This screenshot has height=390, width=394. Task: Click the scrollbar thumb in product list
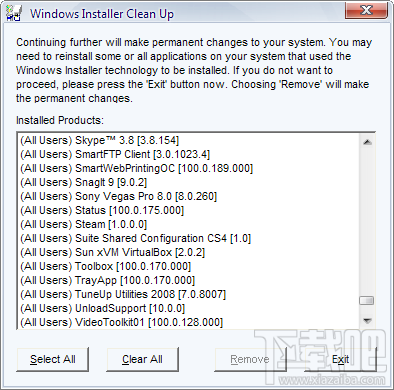click(x=367, y=301)
